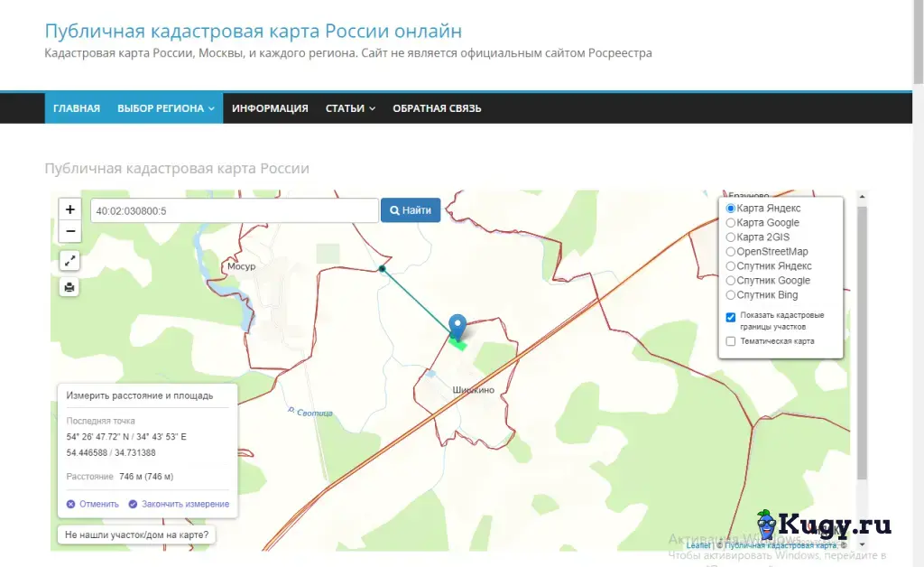Click the finish measurement checkmark icon

[133, 504]
